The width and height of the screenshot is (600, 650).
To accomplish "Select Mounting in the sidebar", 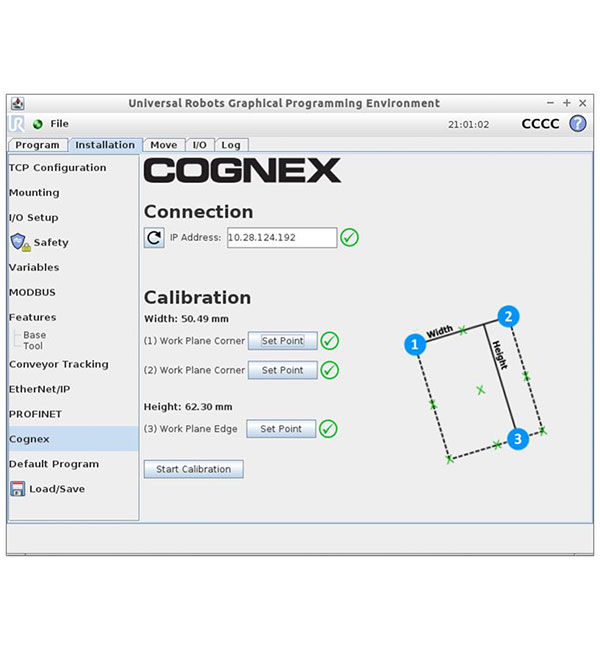I will coord(34,192).
